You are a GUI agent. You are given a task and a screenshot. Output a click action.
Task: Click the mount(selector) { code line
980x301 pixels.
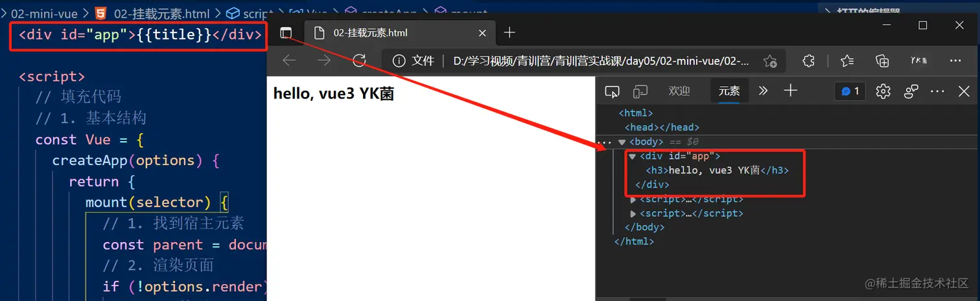pos(157,203)
